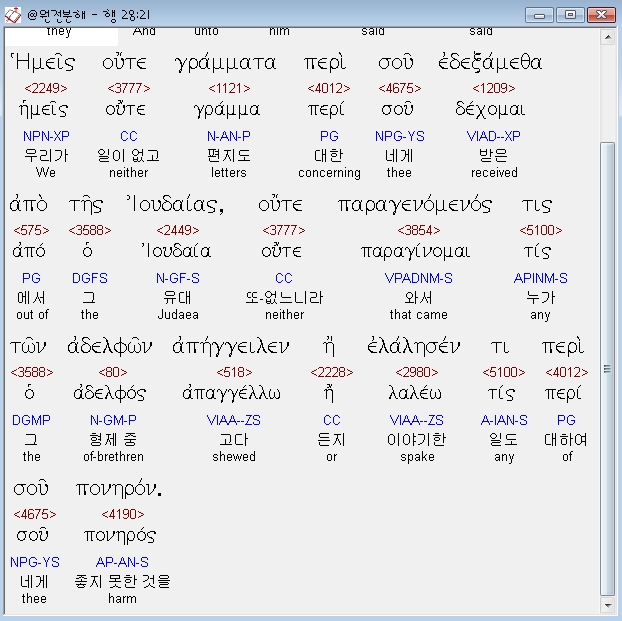
Task: Click the vertical scrollbar thumb
Action: click(608, 369)
